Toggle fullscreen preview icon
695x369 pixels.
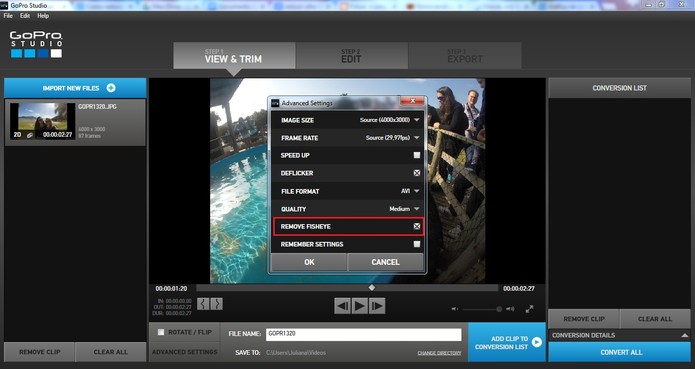click(x=529, y=309)
